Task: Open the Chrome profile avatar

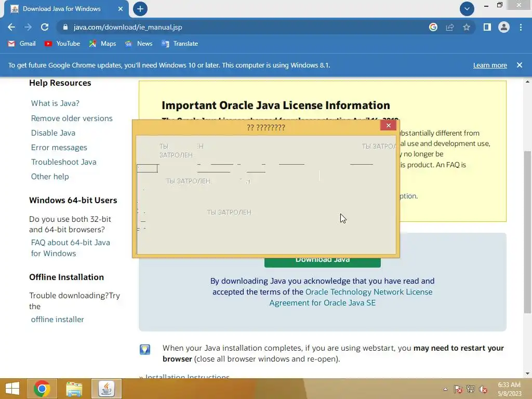Action: 504,27
